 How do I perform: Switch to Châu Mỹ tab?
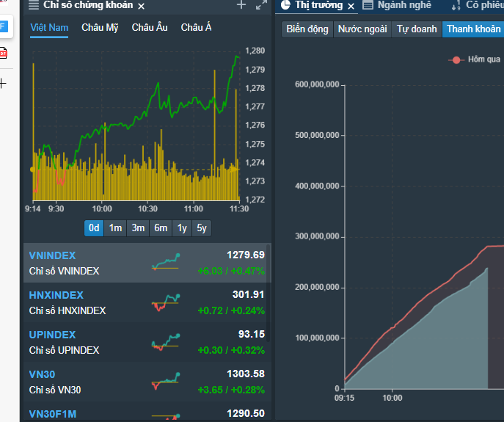[100, 28]
